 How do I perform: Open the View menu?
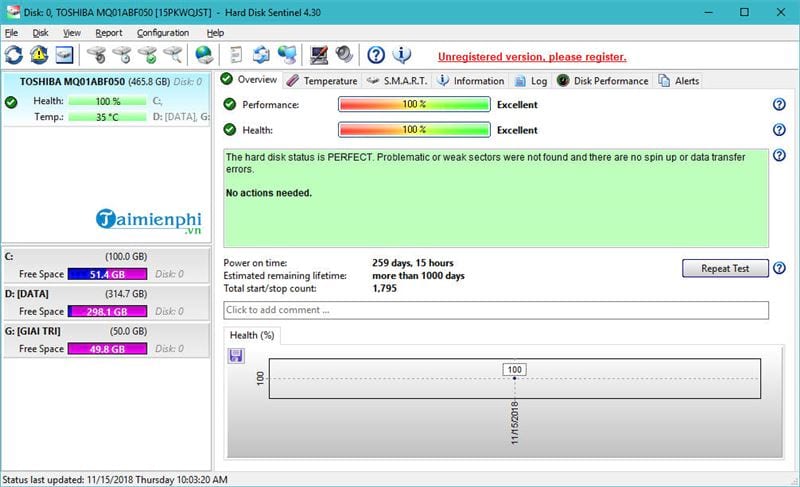(72, 33)
